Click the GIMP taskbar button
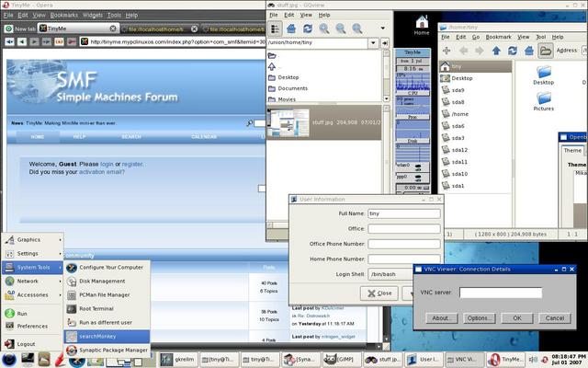 click(341, 360)
